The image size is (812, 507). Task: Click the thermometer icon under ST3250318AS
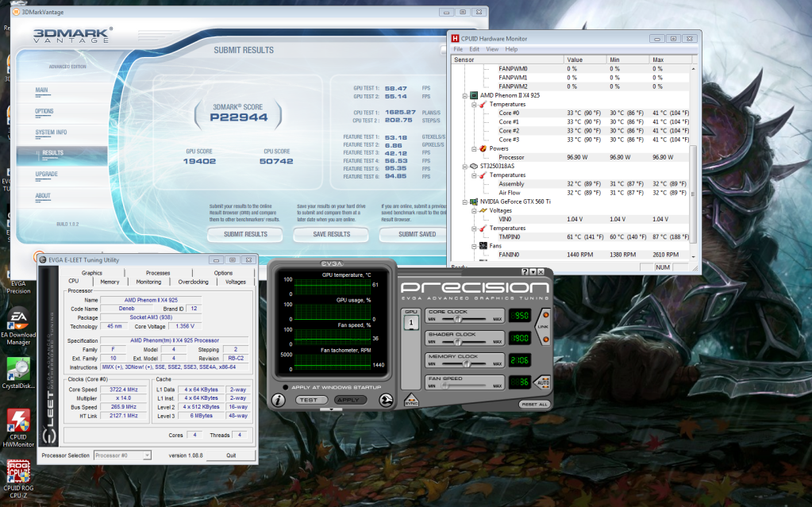click(x=483, y=175)
